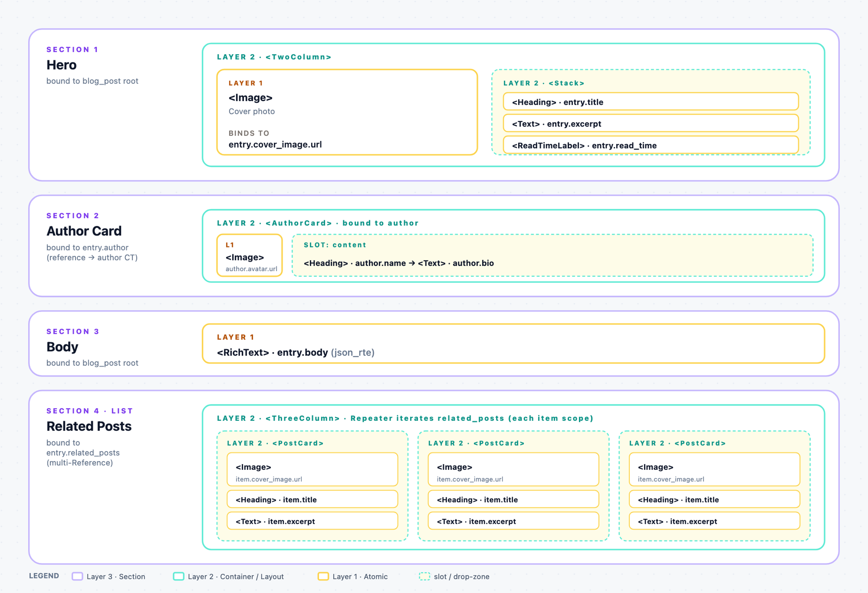
Task: Click the slot / drop-zone legend text
Action: 461,576
